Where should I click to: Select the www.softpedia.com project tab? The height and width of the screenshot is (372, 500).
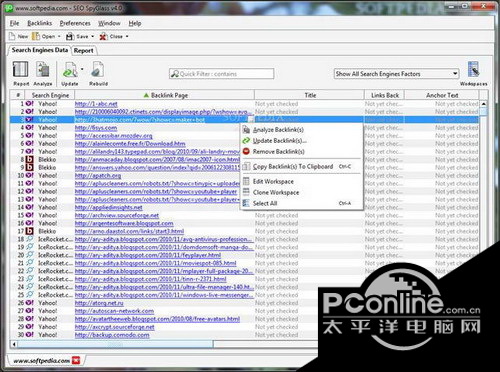(41, 361)
